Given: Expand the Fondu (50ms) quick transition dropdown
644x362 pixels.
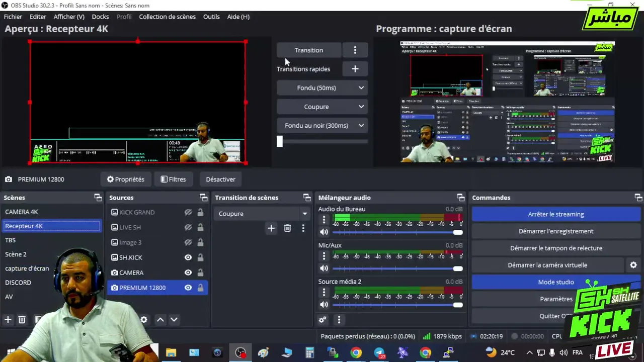Looking at the screenshot, I should click(361, 88).
